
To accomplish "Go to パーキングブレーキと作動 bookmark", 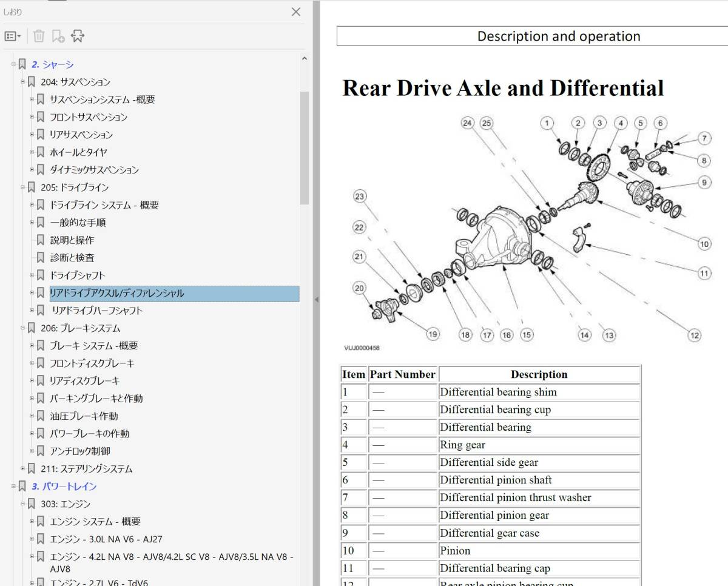I will point(96,399).
